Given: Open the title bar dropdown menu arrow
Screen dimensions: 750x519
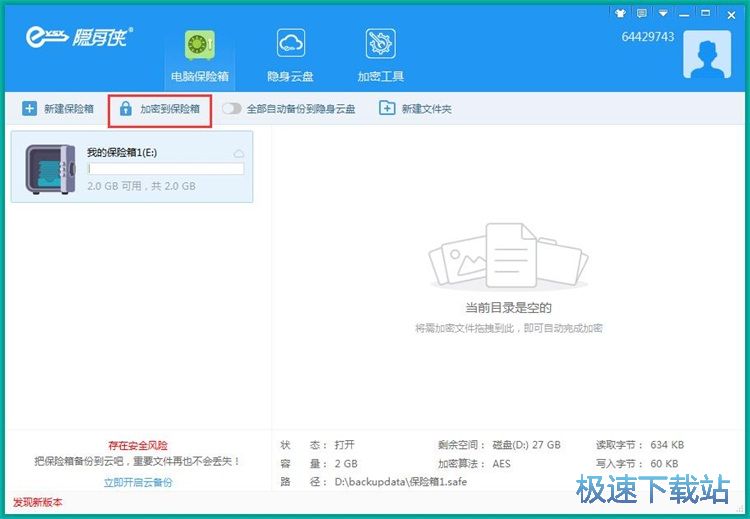Looking at the screenshot, I should [663, 13].
